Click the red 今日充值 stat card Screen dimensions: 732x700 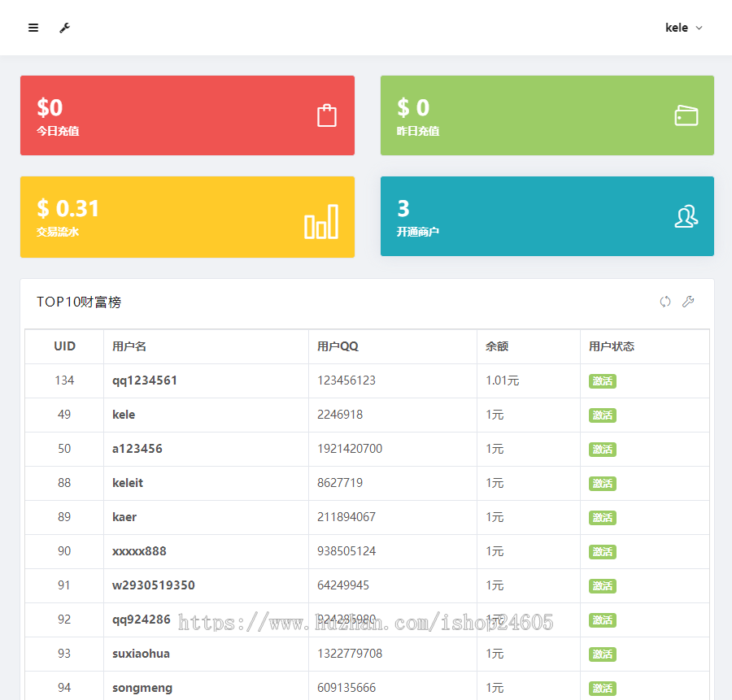coord(187,115)
